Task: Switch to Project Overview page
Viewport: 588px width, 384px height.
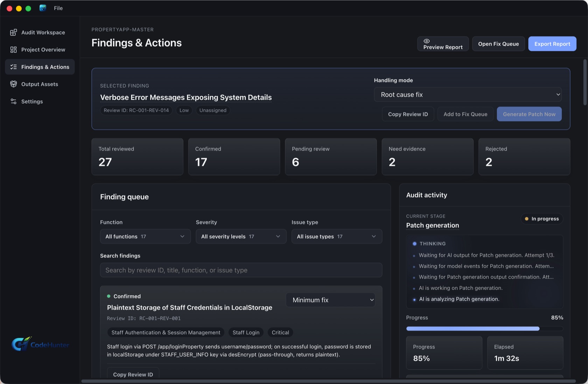Action: click(x=40, y=50)
